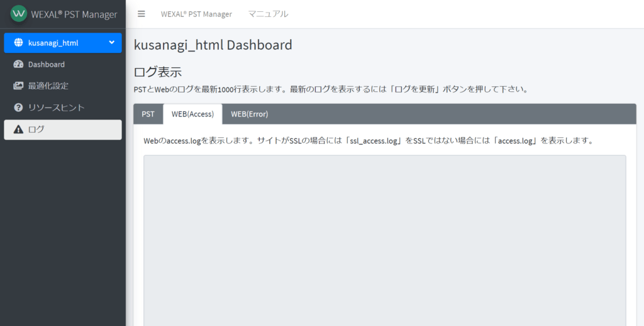Click the リソースヒント question mark icon

click(18, 108)
